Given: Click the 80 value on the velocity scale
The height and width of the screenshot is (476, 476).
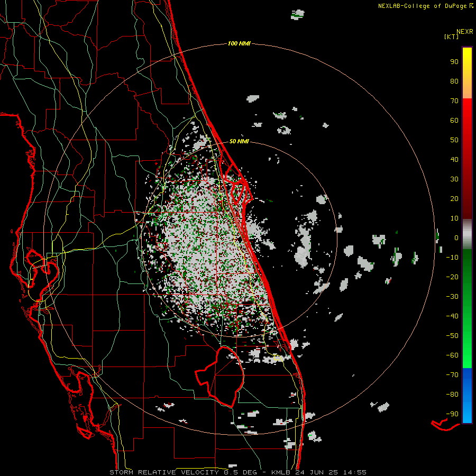Looking at the screenshot, I should click(454, 81).
